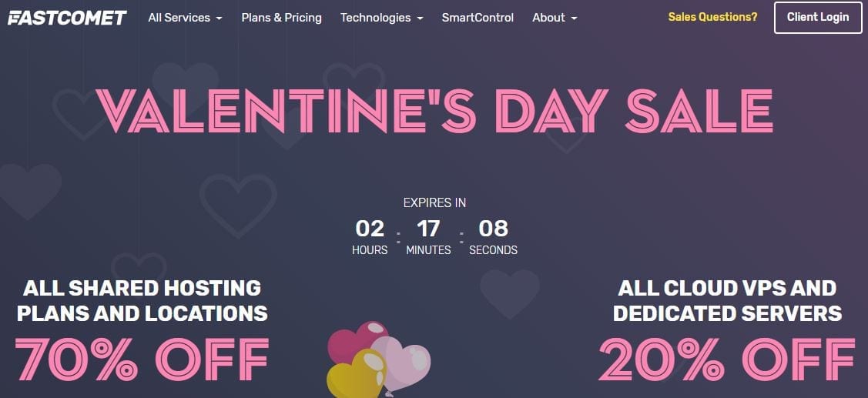Expand the All Services dropdown arrow
The width and height of the screenshot is (868, 398).
(x=219, y=18)
